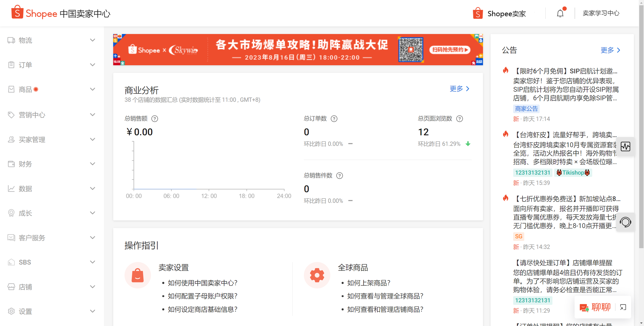The height and width of the screenshot is (326, 644).
Task: Open announcement 【请尽快处理订单】店铺爆单提醒
Action: [563, 263]
